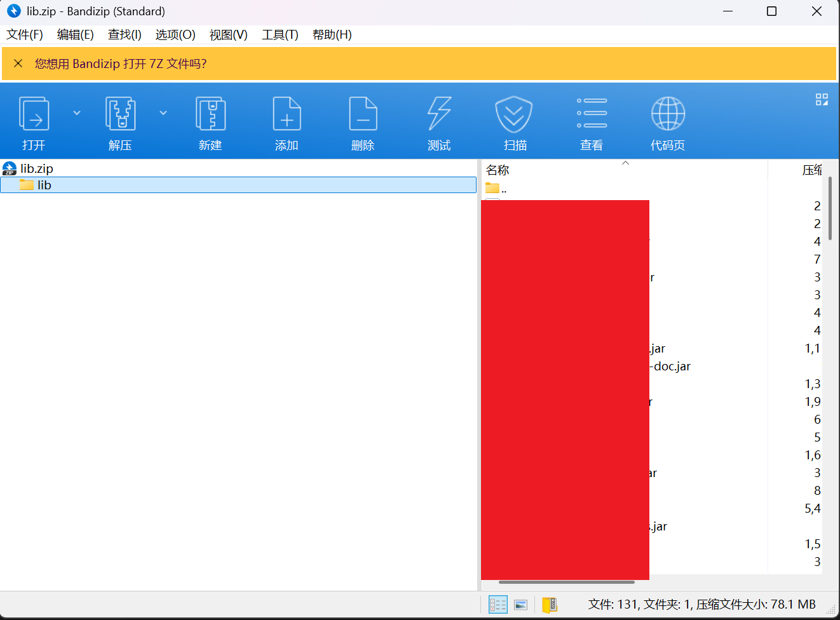Maximize the Bandizip window
Viewport: 840px width, 620px height.
pyautogui.click(x=771, y=11)
